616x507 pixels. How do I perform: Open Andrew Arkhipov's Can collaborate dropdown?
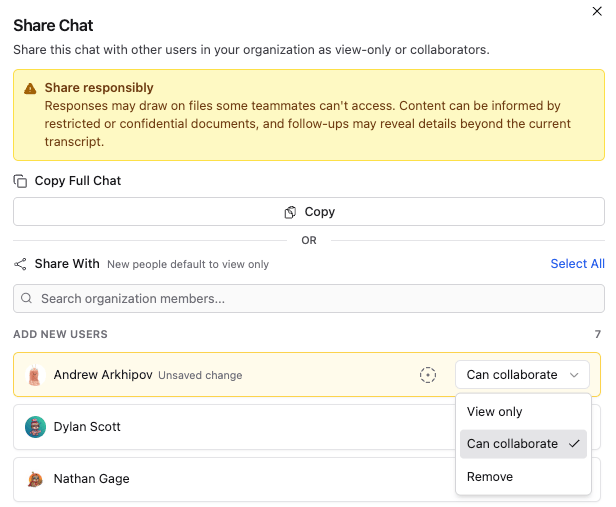pos(522,375)
